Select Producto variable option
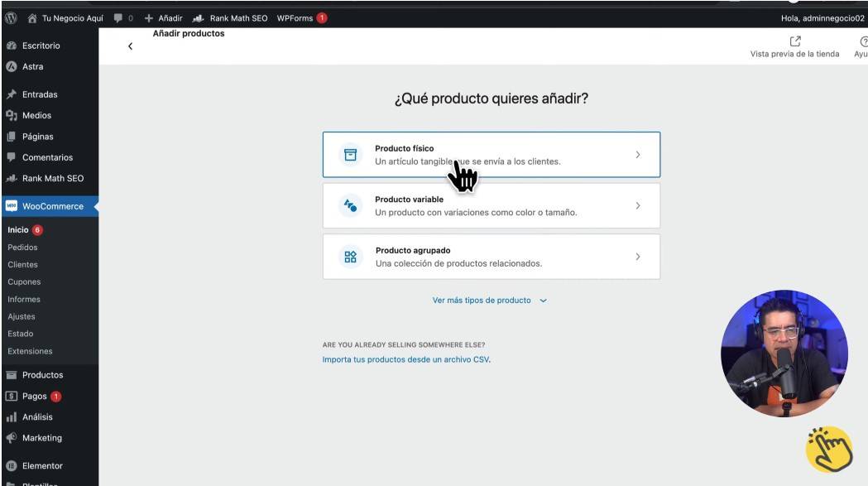This screenshot has height=486, width=868. pos(492,205)
